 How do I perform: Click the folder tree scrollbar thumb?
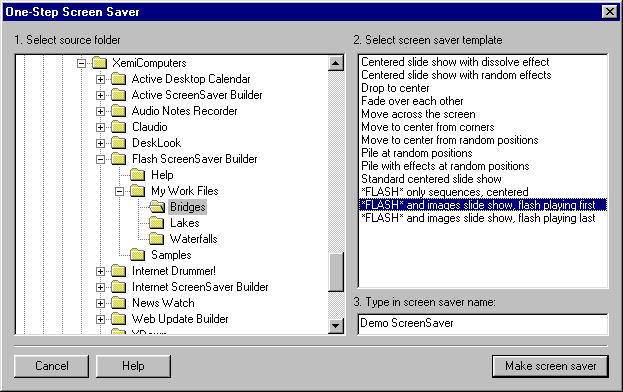click(336, 272)
